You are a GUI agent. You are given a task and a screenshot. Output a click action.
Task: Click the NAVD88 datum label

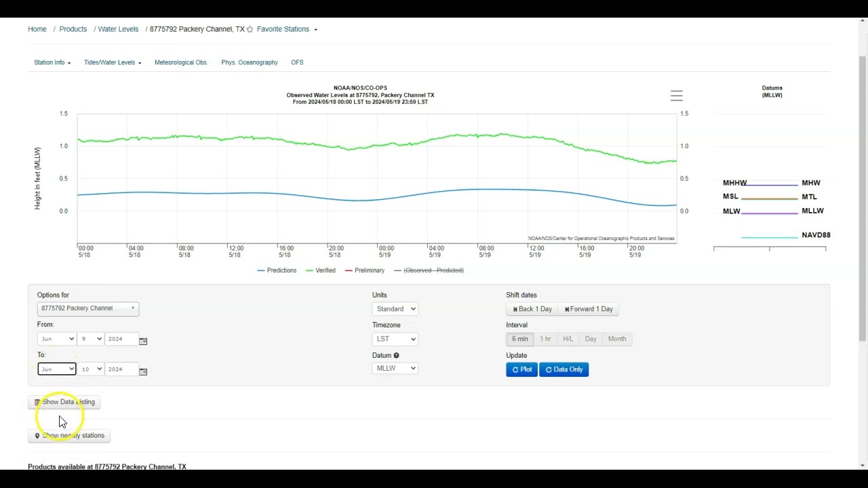[x=816, y=235]
